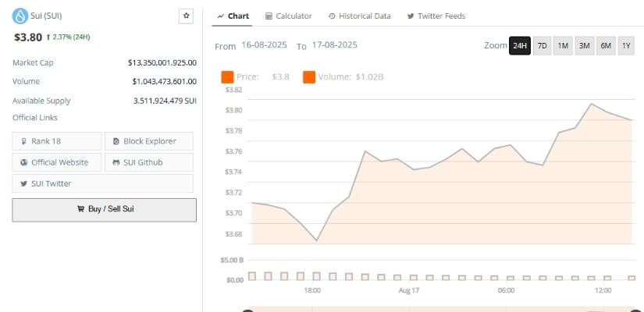The width and height of the screenshot is (644, 312).
Task: Click the $3.80 current price text
Action: 28,37
